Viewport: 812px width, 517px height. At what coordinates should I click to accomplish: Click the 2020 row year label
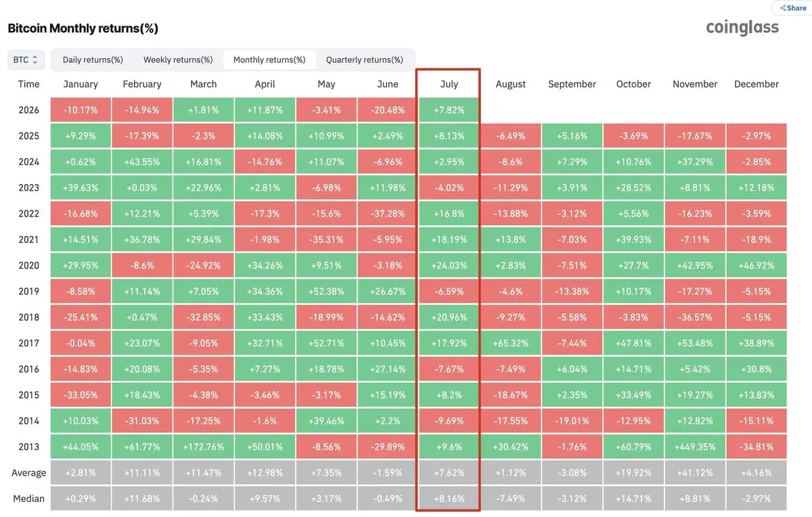coord(29,265)
